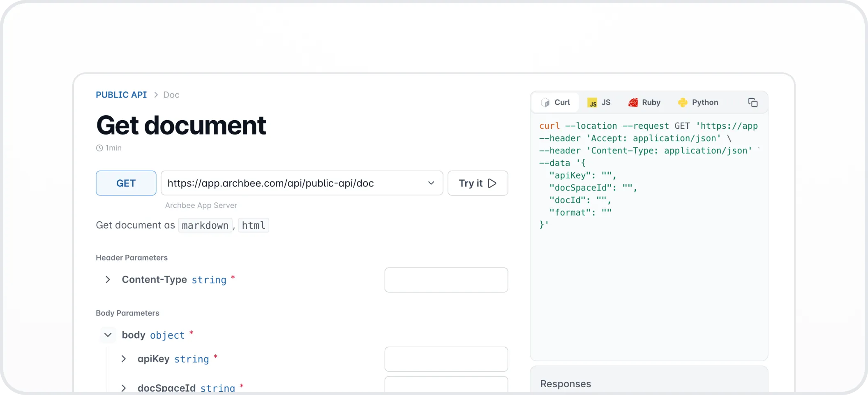This screenshot has height=395, width=868.
Task: Click the breadcrumb separator arrow before Doc
Action: tap(156, 95)
